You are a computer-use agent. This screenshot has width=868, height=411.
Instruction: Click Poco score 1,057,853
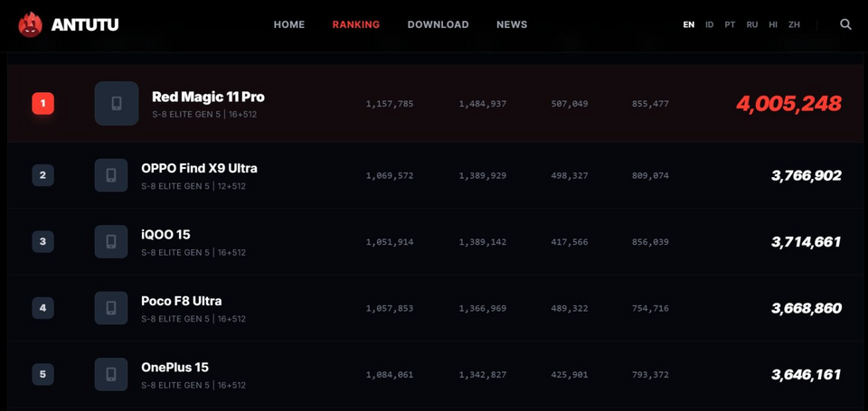tap(390, 309)
